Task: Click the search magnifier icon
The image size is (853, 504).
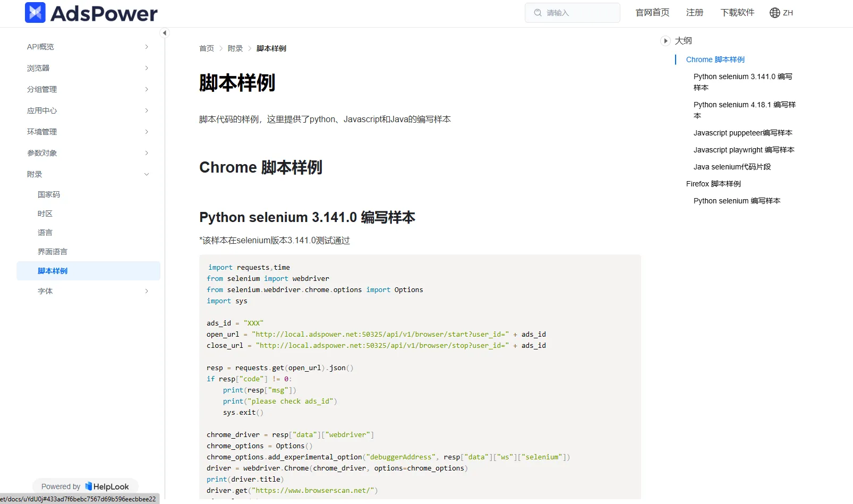Action: [538, 13]
